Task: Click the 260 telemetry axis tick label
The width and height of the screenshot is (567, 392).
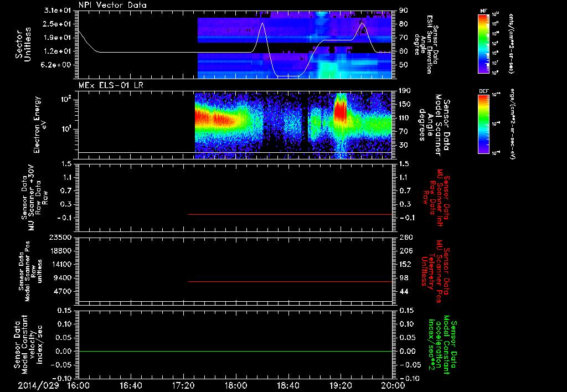Action: [406, 237]
